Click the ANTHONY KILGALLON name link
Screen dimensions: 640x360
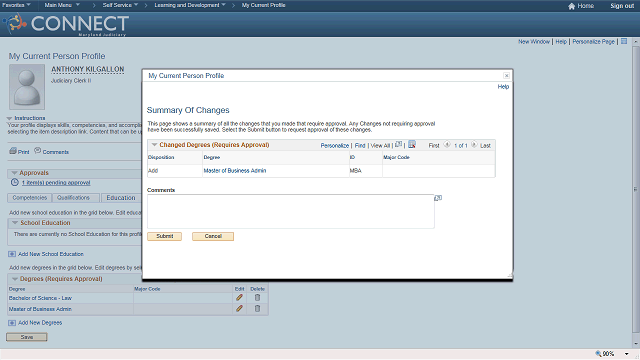click(x=87, y=69)
